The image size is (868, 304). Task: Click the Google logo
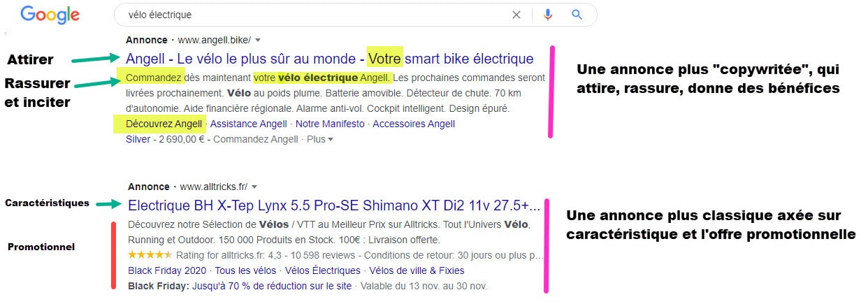(49, 14)
